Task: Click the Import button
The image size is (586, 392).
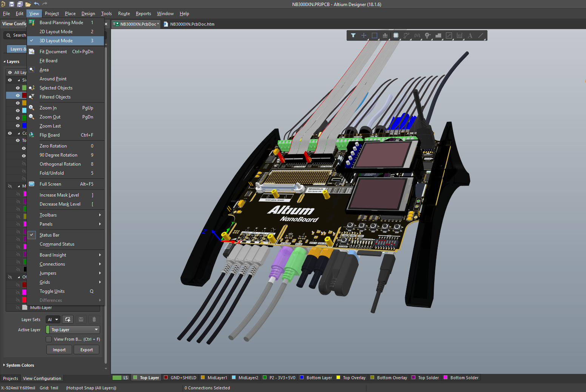Action: click(x=59, y=350)
